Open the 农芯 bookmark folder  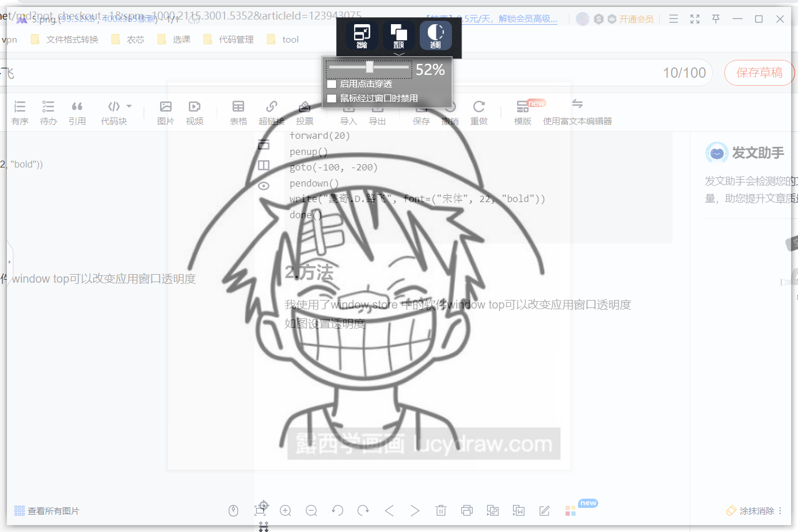[x=128, y=39]
